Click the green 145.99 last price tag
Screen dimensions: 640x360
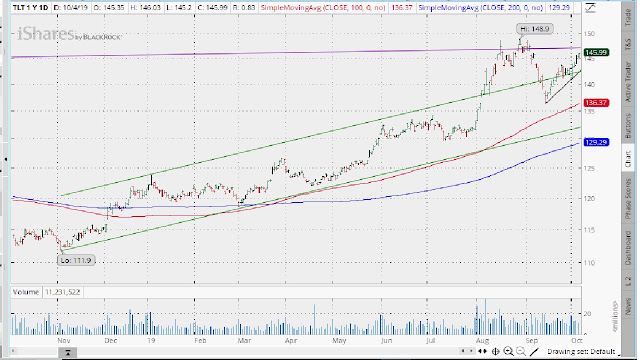coord(596,53)
